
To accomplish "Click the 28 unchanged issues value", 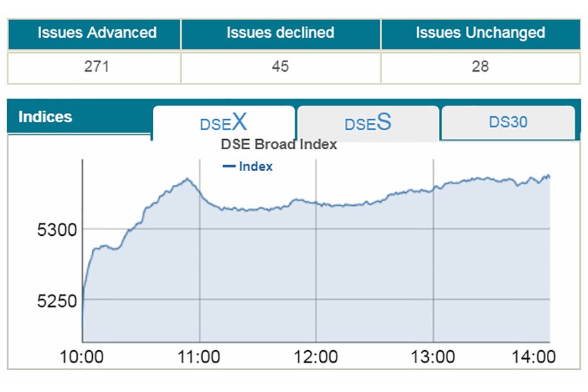I will tap(480, 67).
